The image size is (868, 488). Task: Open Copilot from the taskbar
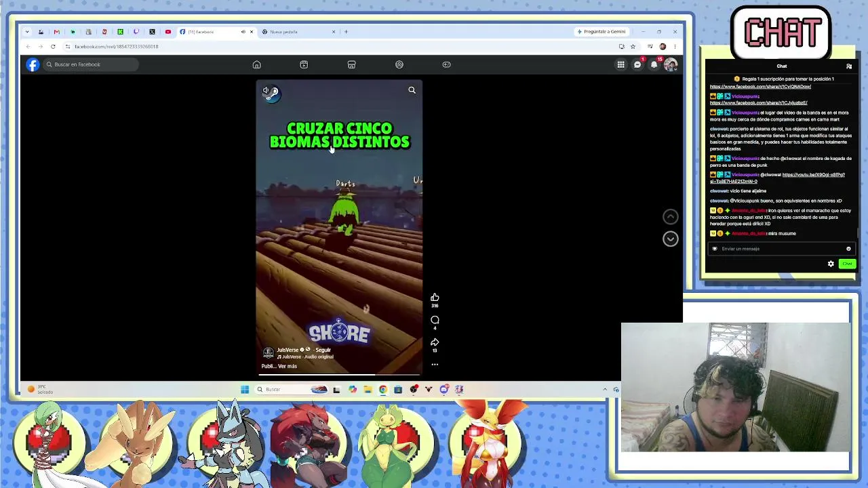tap(353, 389)
